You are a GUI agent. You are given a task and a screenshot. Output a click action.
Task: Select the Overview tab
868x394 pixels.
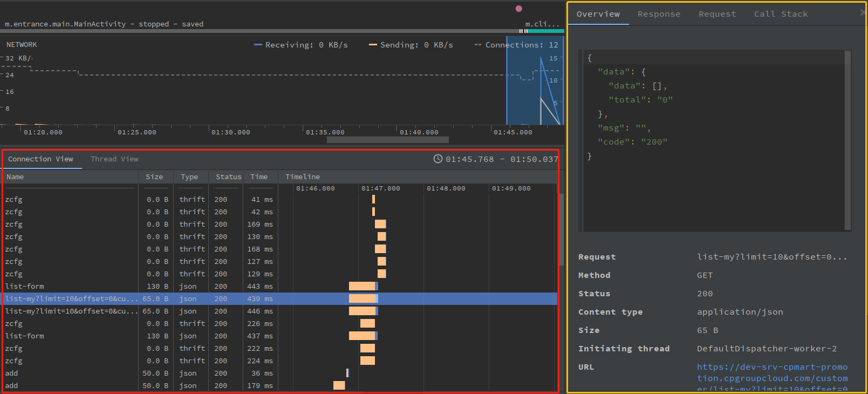pyautogui.click(x=598, y=14)
